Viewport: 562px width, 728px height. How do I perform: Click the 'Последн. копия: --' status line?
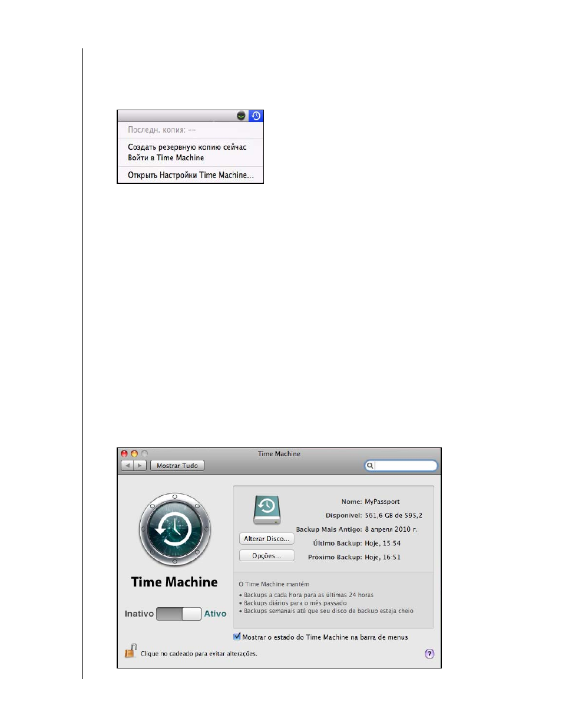162,130
